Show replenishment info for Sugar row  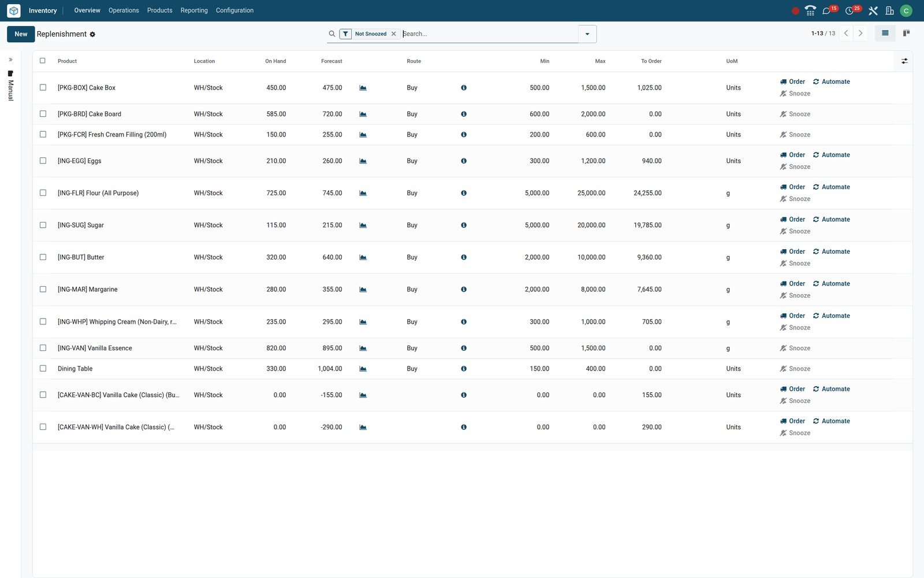(464, 225)
